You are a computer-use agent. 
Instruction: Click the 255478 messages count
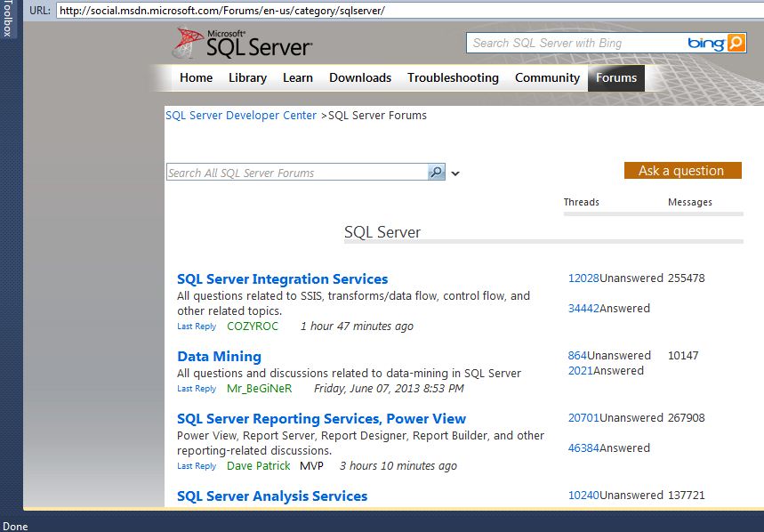point(686,278)
